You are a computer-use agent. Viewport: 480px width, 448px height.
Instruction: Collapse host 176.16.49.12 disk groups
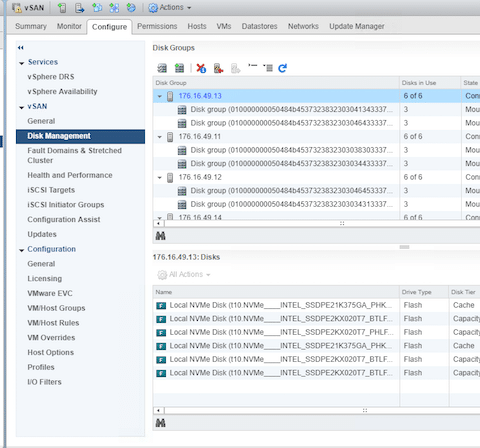pyautogui.click(x=160, y=178)
